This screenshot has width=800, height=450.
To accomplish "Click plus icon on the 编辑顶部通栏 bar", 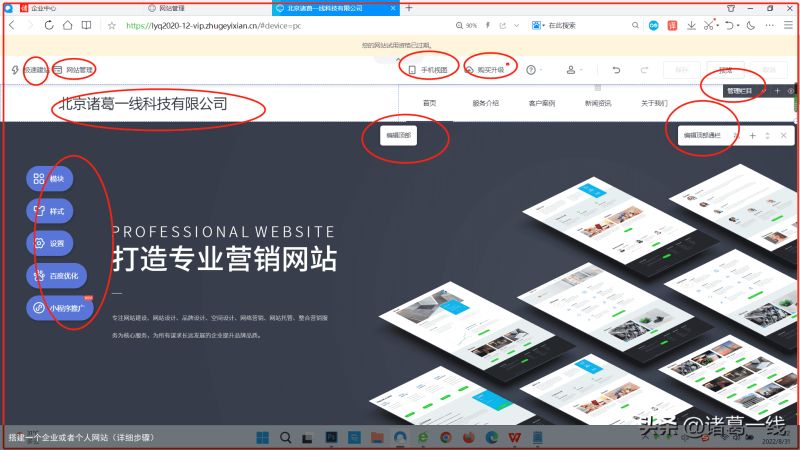I will pyautogui.click(x=752, y=135).
